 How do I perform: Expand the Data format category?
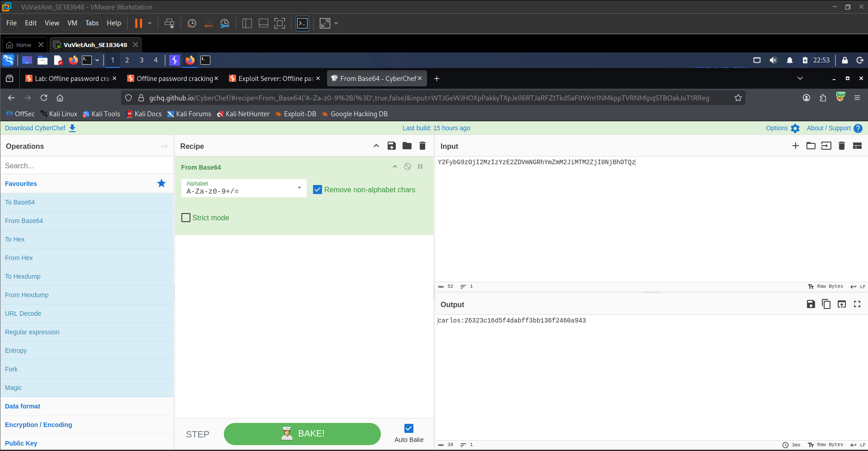point(87,406)
